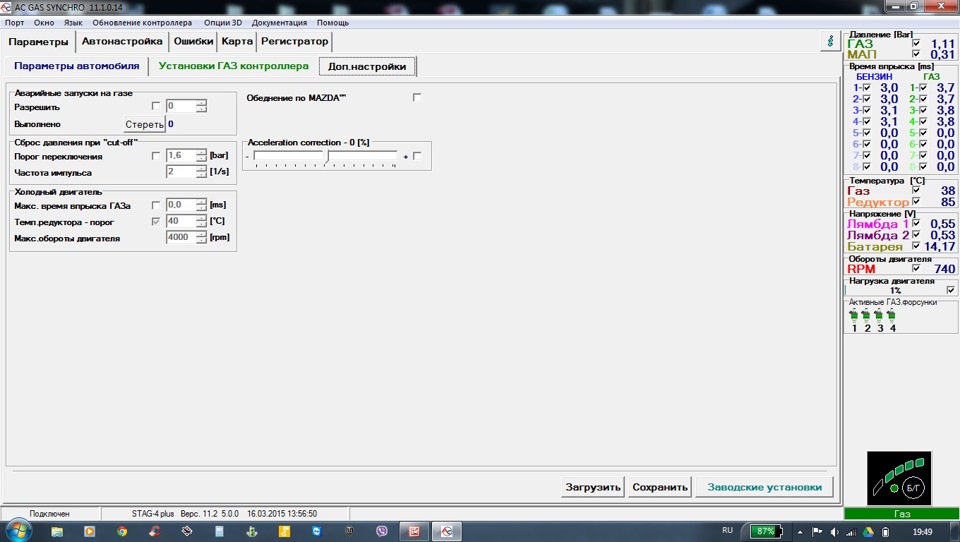The image size is (960, 542).
Task: Click the green gas injector icon 3
Action: [879, 316]
